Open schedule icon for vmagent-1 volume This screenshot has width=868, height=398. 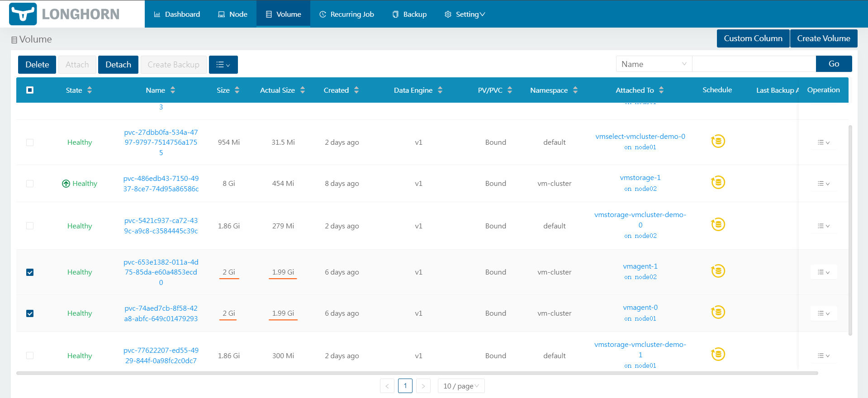click(718, 271)
